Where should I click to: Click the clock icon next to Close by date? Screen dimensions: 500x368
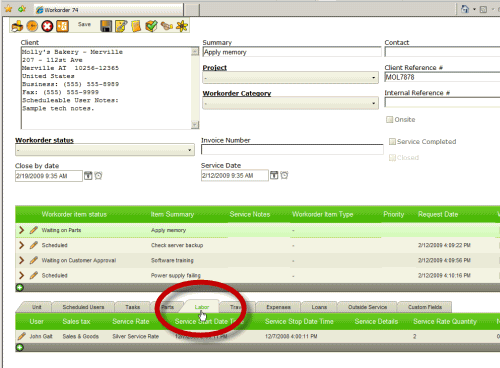tap(98, 176)
